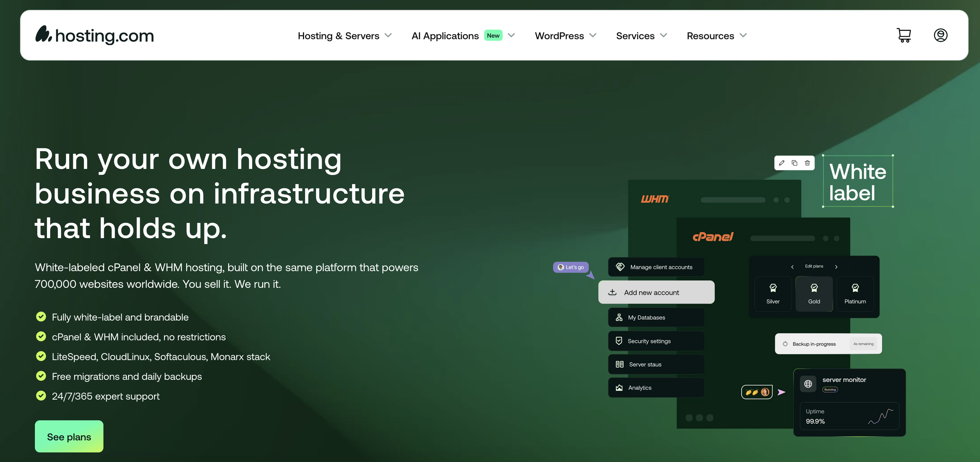Click the My Databases icon
This screenshot has height=462, width=980.
(619, 317)
